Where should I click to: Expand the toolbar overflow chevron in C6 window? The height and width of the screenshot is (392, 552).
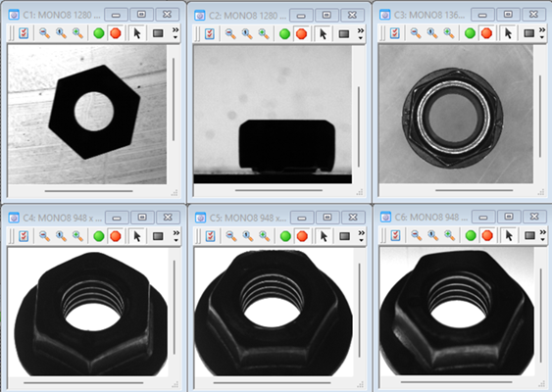pos(543,235)
